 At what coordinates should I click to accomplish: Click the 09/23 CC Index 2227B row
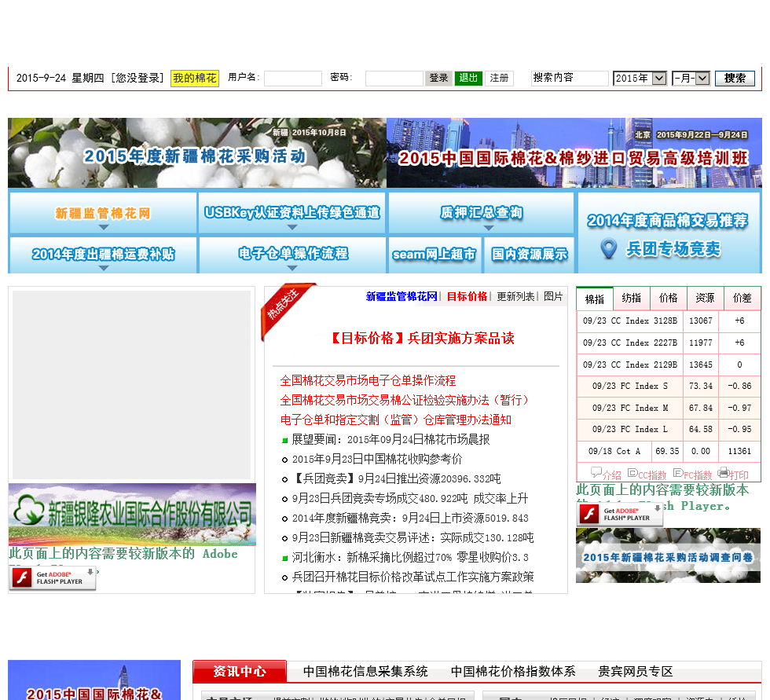[x=669, y=343]
